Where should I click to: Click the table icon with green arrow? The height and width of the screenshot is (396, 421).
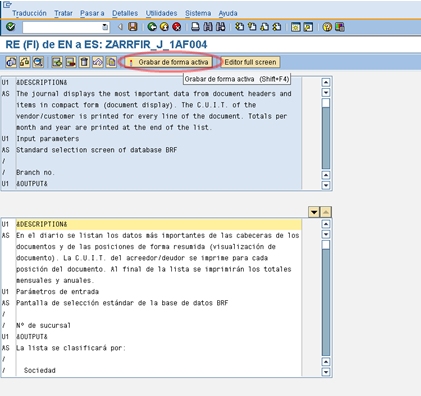[x=57, y=62]
